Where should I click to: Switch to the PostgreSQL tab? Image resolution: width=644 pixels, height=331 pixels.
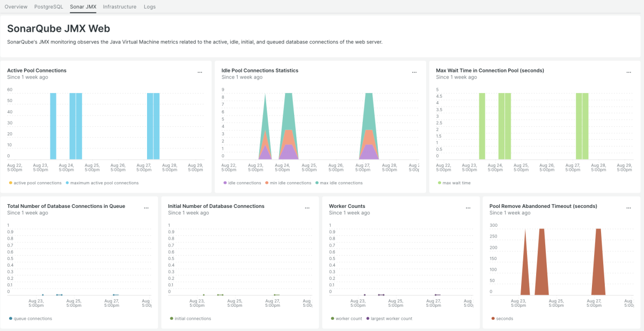pyautogui.click(x=48, y=7)
